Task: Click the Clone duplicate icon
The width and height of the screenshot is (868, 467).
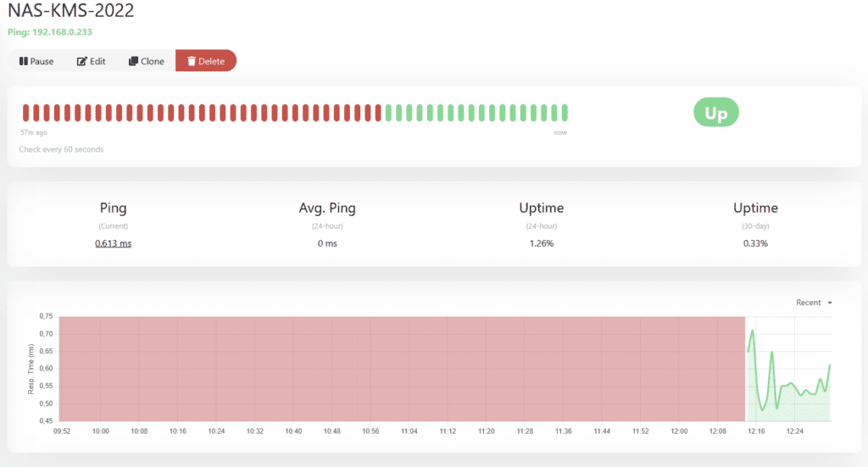Action: click(x=133, y=62)
